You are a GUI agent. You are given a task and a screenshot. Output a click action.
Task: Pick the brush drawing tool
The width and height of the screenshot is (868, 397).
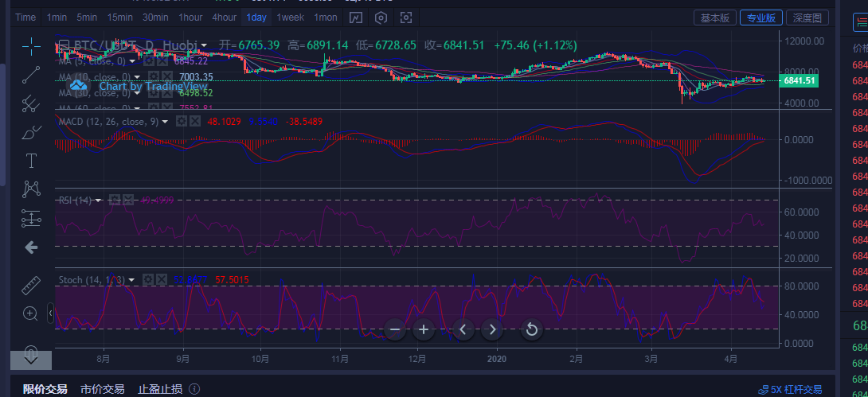coord(31,131)
